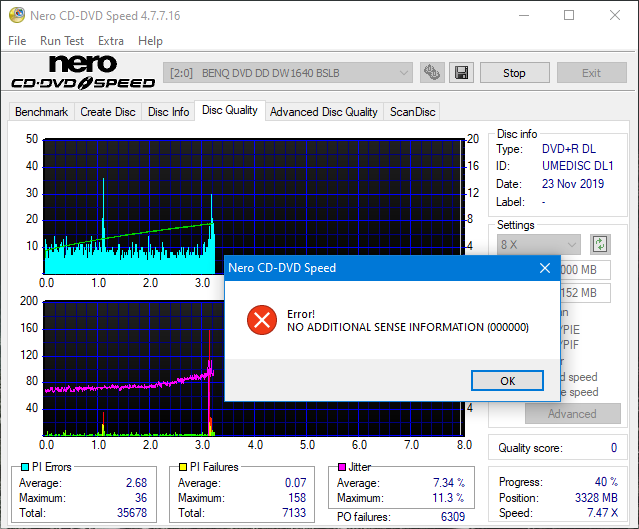Click the refresh icon next to speed dropdown
The image size is (639, 529).
click(x=600, y=245)
